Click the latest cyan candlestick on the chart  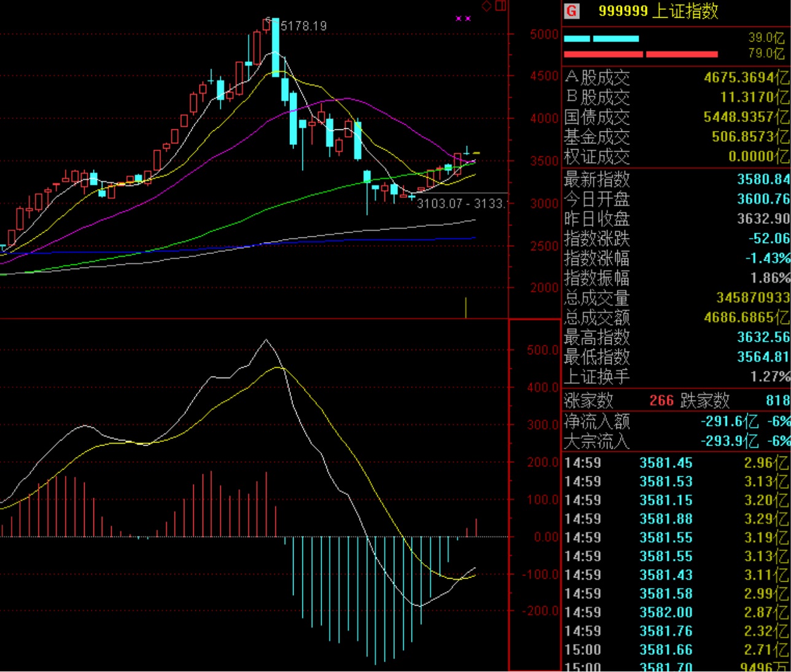point(467,151)
